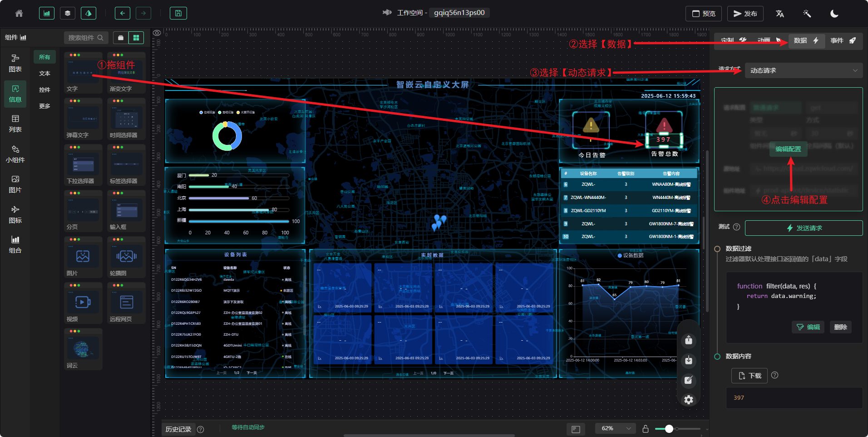Select the 图表 (charts) sidebar category
Viewport: 868px width, 437px height.
[x=15, y=63]
